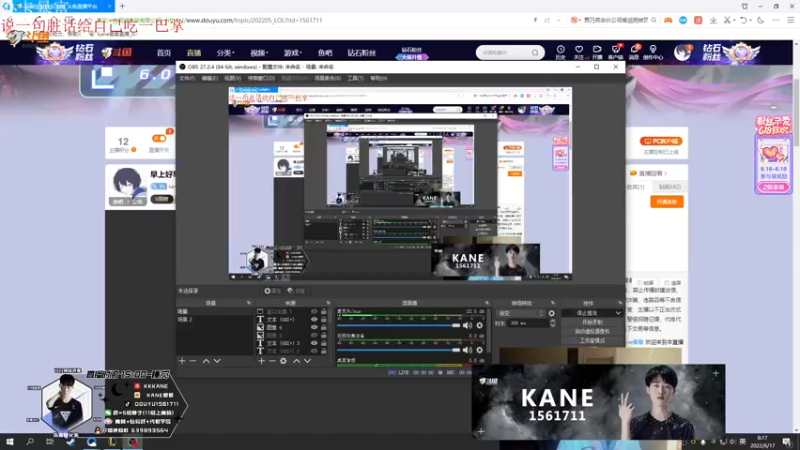
Task: Click the first mixer channel volume slider
Action: coord(398,326)
